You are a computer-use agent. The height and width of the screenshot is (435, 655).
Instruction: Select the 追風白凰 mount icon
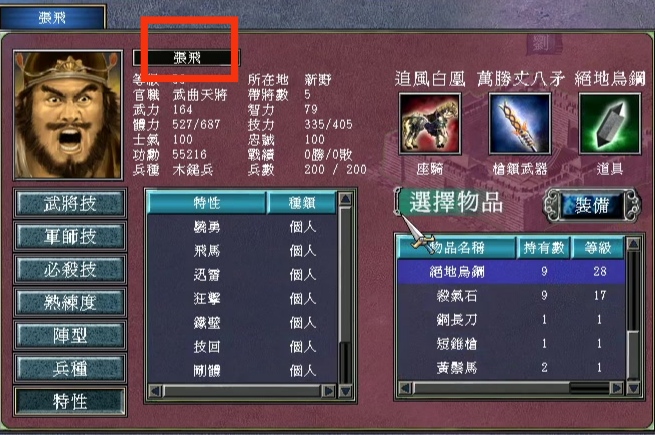(430, 124)
